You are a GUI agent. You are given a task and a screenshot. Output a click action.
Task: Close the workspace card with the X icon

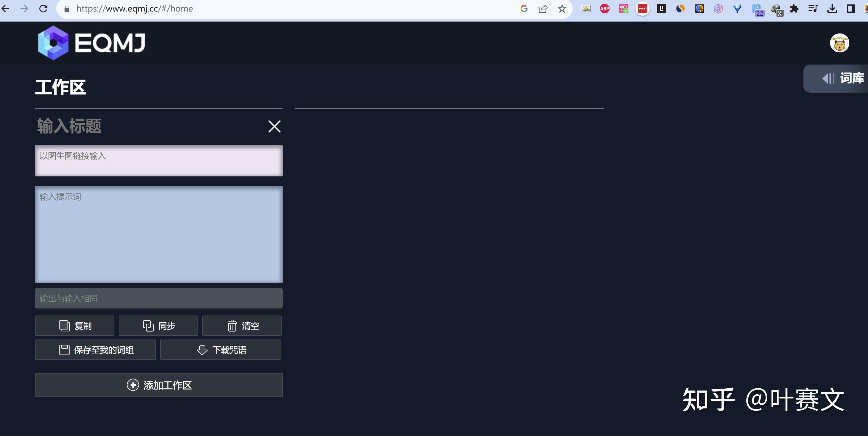coord(274,126)
